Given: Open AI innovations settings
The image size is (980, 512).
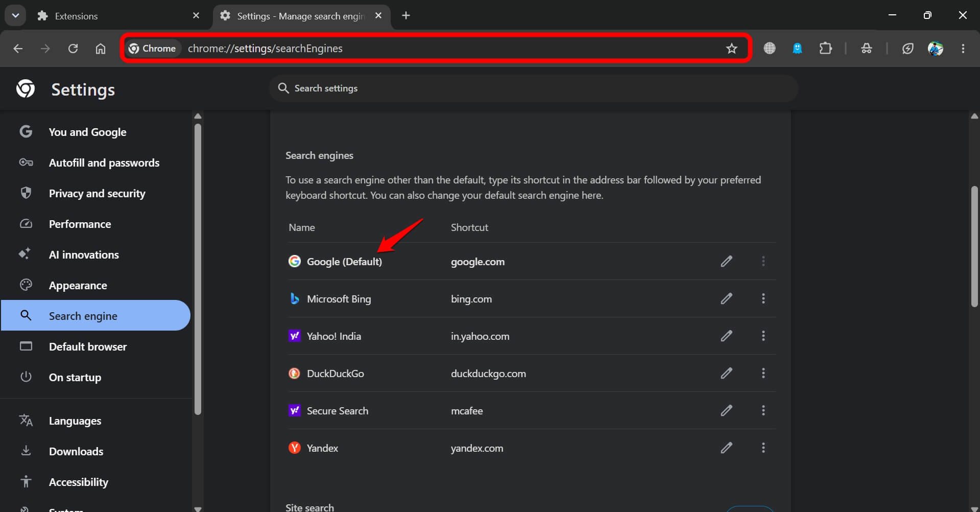Looking at the screenshot, I should click(x=95, y=254).
